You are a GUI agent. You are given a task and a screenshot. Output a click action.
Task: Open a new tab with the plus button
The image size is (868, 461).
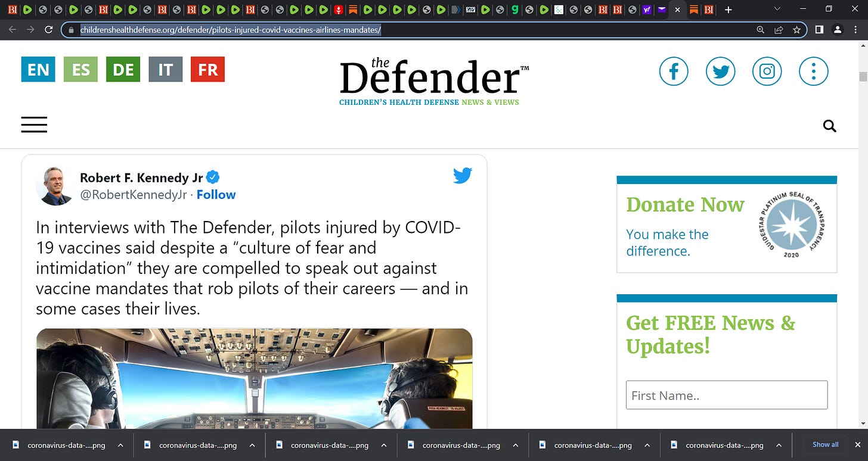click(x=728, y=10)
